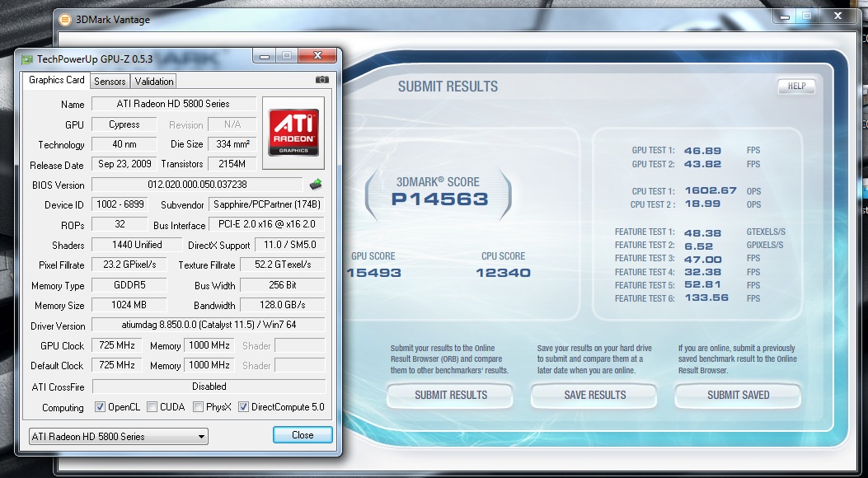Screen dimensions: 868x478
Task: Click the GPU Test 2 result 43.82
Action: point(702,164)
